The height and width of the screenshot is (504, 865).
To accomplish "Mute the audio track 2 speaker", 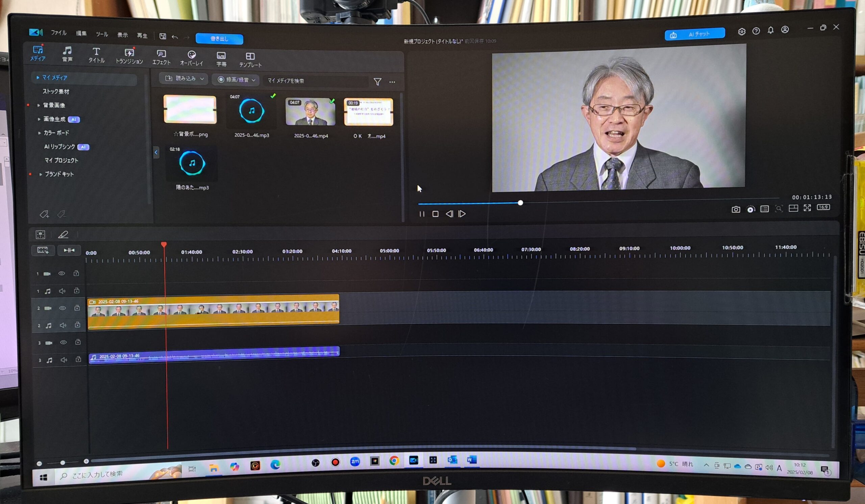I will 63,325.
